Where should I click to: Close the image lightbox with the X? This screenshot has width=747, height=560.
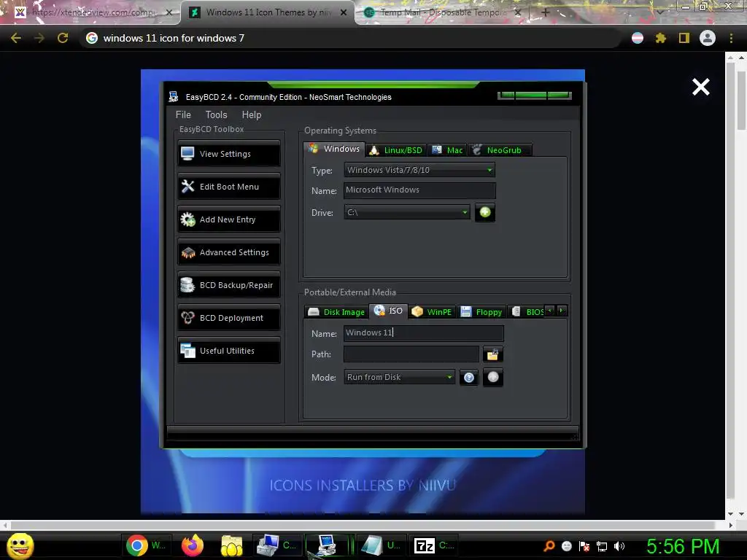(x=701, y=87)
